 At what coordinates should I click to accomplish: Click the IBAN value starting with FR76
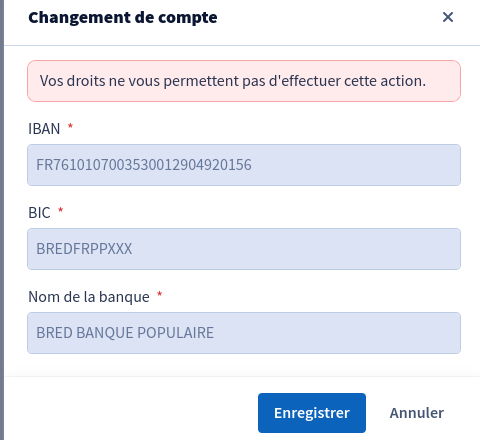pos(144,165)
